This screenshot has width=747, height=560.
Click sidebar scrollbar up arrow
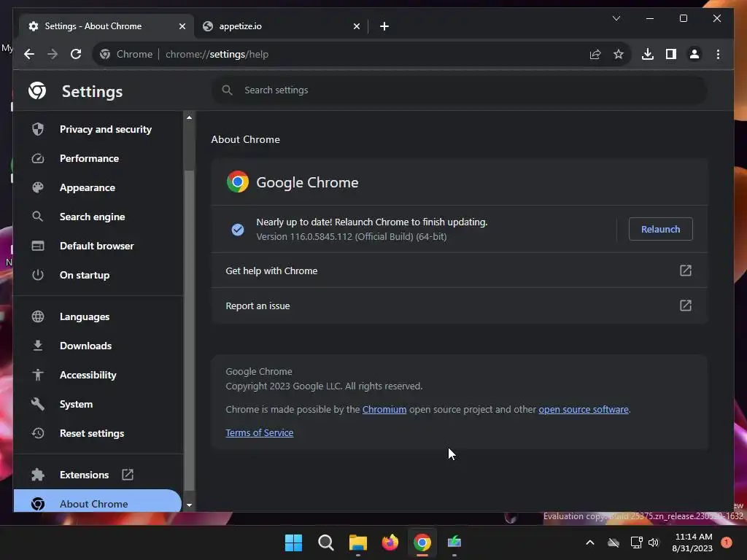[189, 117]
